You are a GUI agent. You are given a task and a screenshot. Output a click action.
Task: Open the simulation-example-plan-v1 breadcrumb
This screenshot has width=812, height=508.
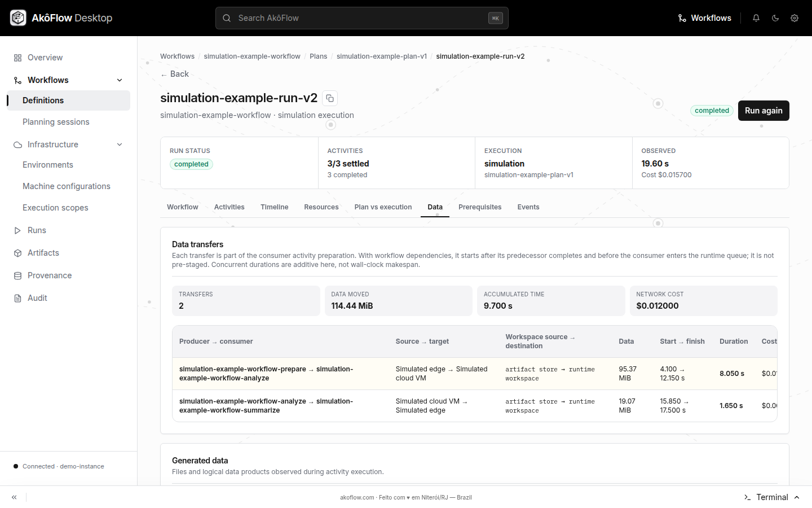tap(382, 56)
